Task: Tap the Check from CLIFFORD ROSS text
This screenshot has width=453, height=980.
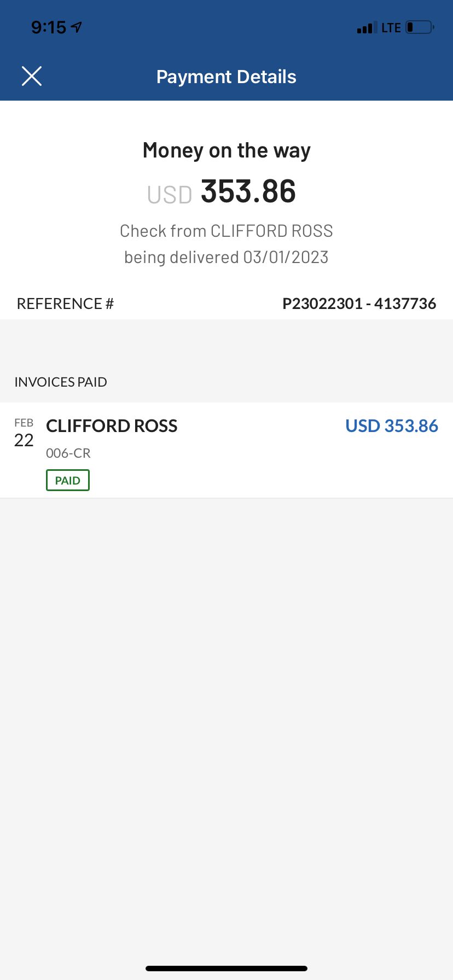Action: pyautogui.click(x=226, y=231)
